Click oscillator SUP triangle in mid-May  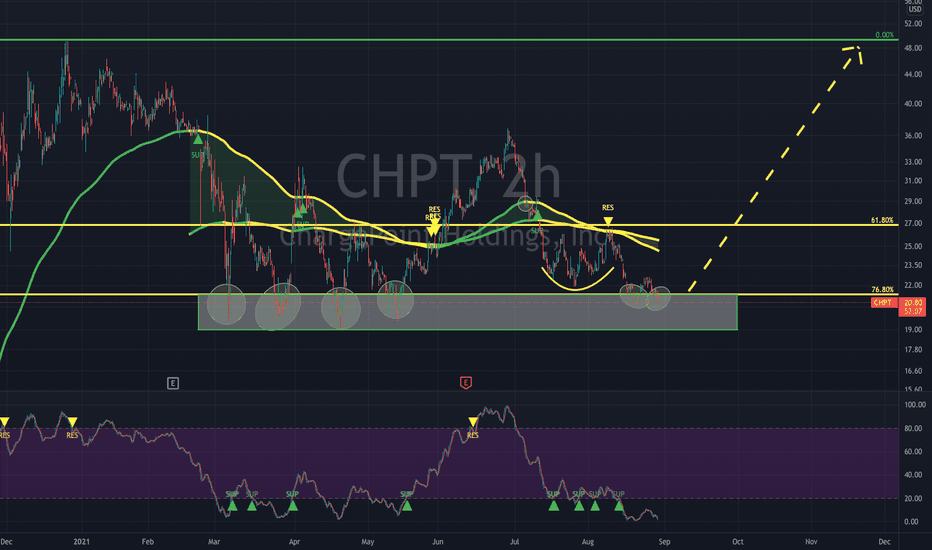(407, 506)
